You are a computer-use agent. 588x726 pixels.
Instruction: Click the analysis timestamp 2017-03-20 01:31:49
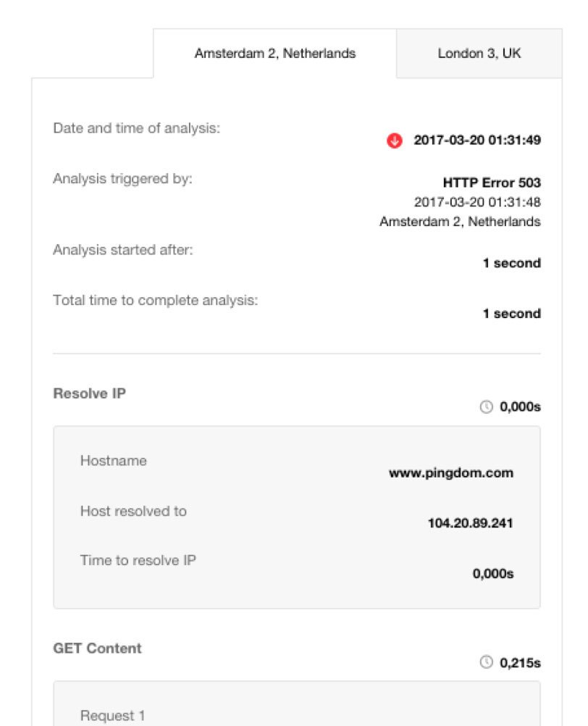tap(476, 141)
